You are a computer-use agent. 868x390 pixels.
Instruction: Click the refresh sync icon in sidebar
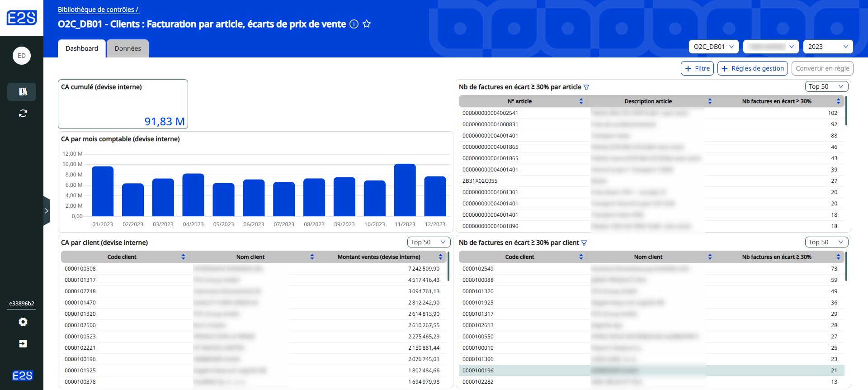23,113
